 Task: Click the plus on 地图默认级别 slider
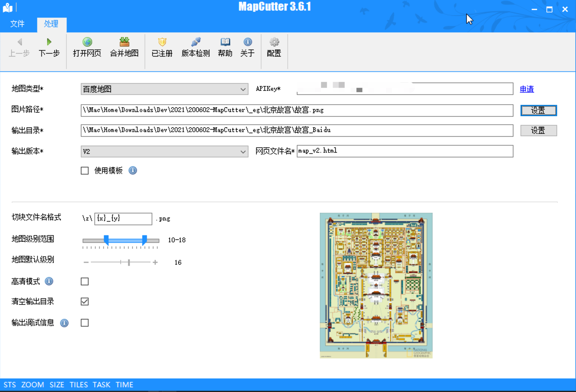(x=155, y=262)
